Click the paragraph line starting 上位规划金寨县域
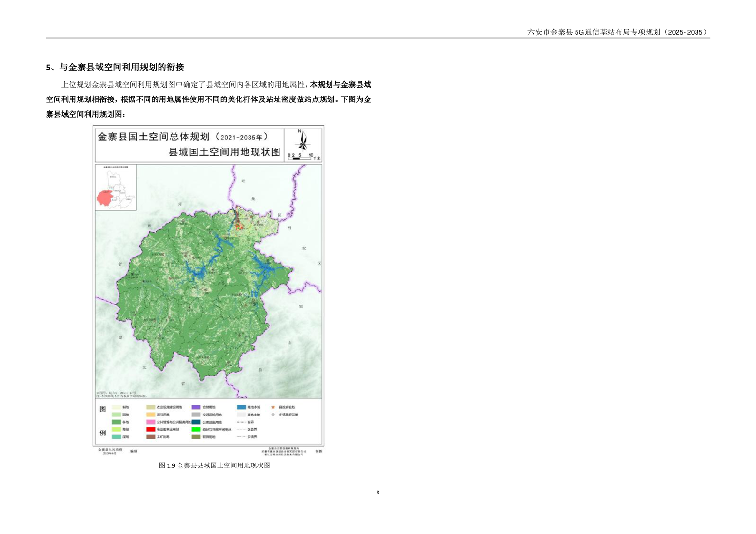 tap(216, 85)
